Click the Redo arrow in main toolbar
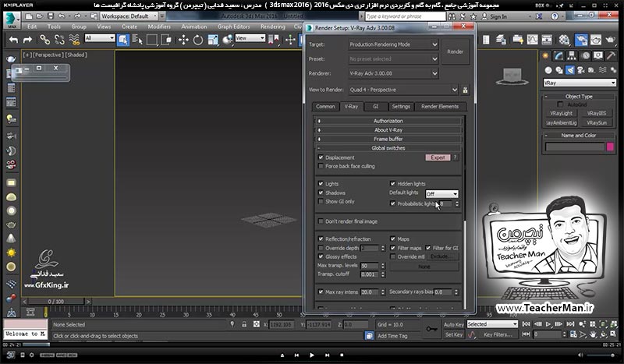This screenshot has height=364, width=624. 27,40
